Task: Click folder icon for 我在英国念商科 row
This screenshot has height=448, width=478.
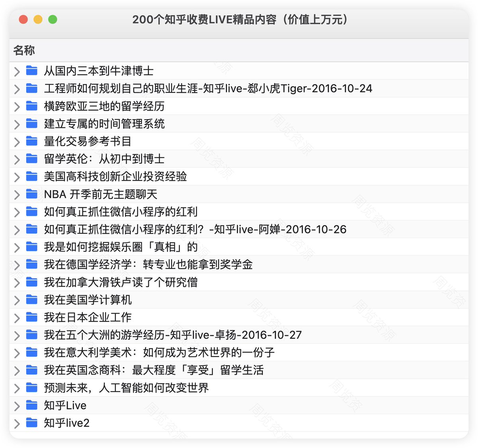Action: [x=32, y=370]
